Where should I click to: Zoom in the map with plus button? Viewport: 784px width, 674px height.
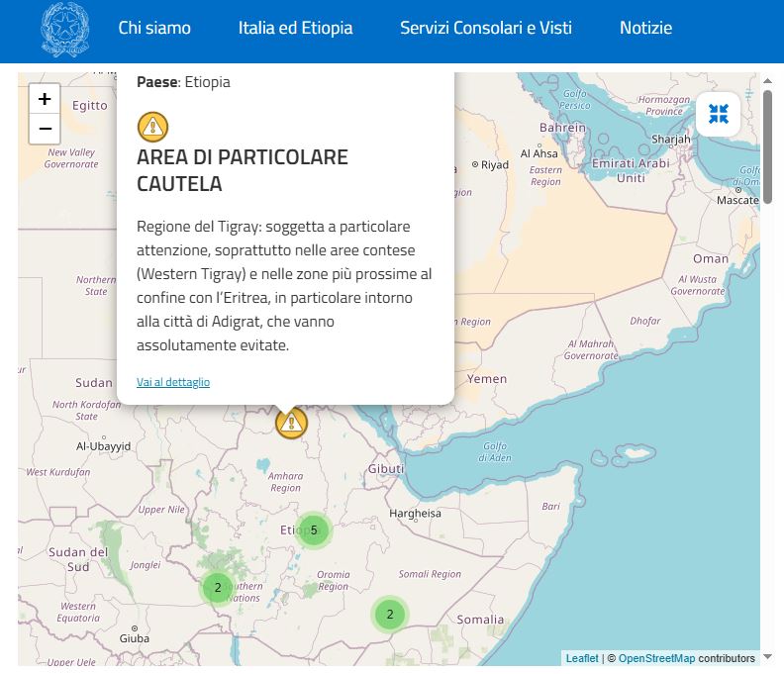click(x=45, y=99)
